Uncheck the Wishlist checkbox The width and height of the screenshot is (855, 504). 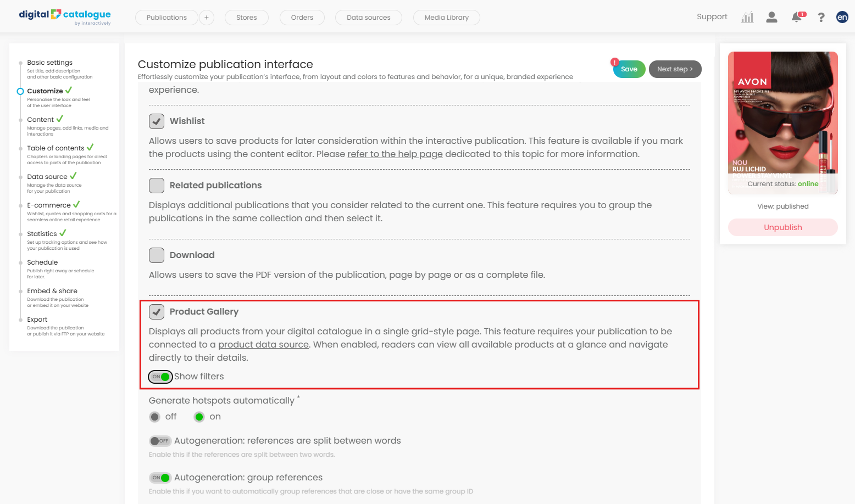click(x=157, y=121)
